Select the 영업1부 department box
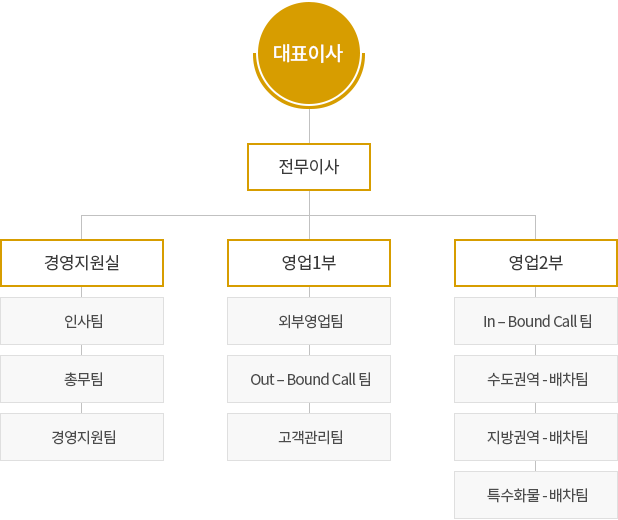618x520 pixels. tap(309, 263)
